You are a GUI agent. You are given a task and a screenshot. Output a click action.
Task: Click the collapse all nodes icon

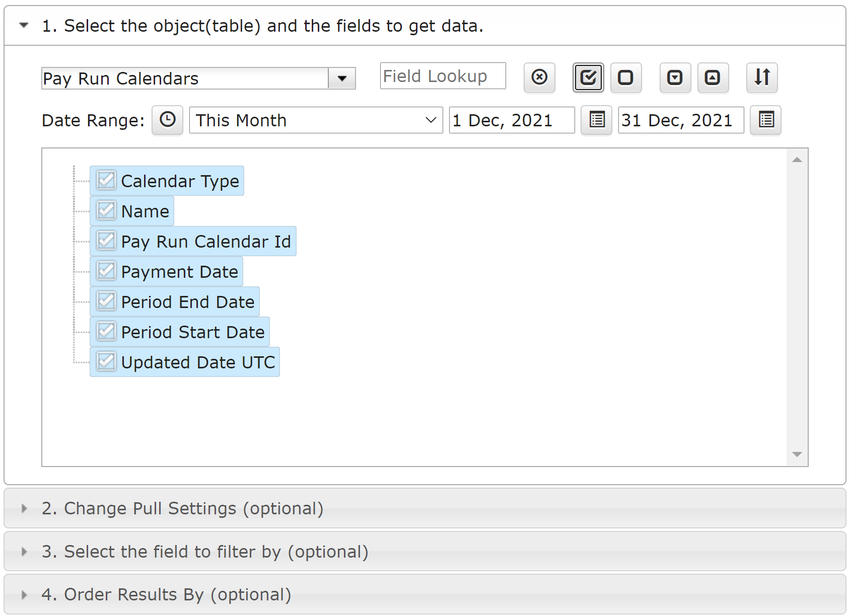pyautogui.click(x=713, y=78)
